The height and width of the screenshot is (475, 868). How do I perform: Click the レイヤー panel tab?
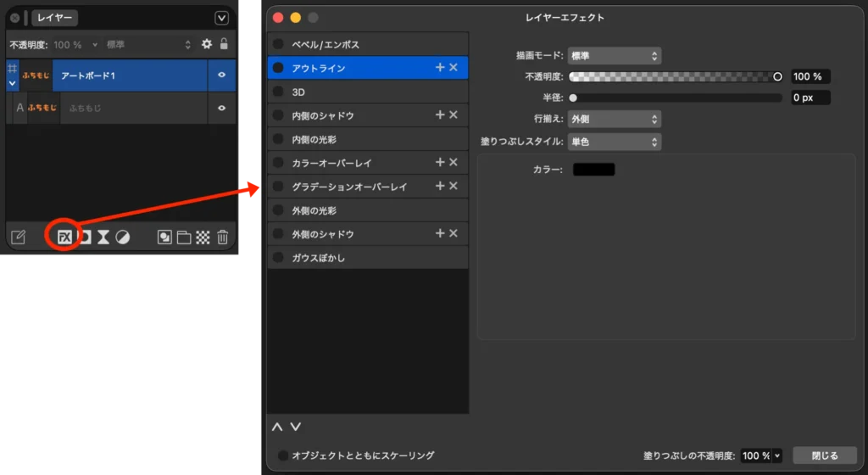click(54, 18)
